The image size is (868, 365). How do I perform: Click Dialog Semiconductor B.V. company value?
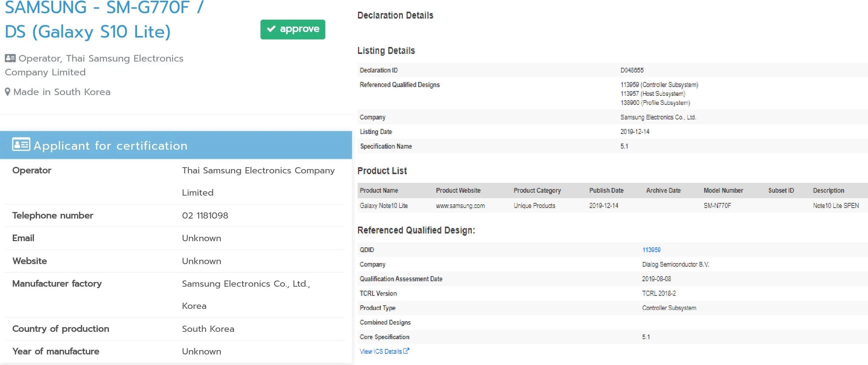[x=675, y=264]
